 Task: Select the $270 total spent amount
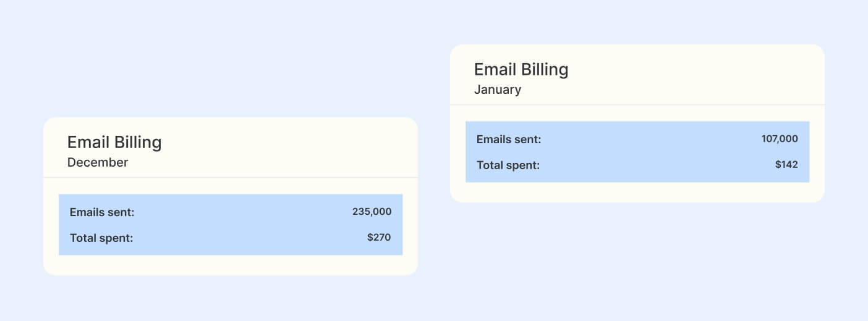(x=378, y=237)
